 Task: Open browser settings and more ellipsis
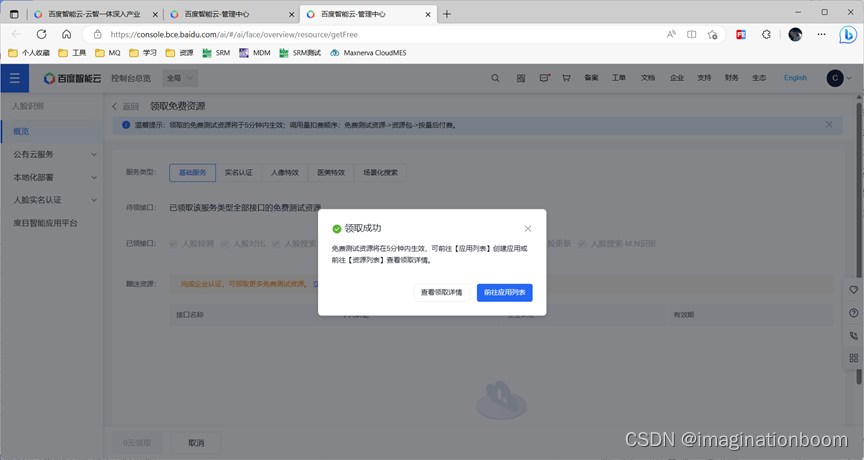822,34
